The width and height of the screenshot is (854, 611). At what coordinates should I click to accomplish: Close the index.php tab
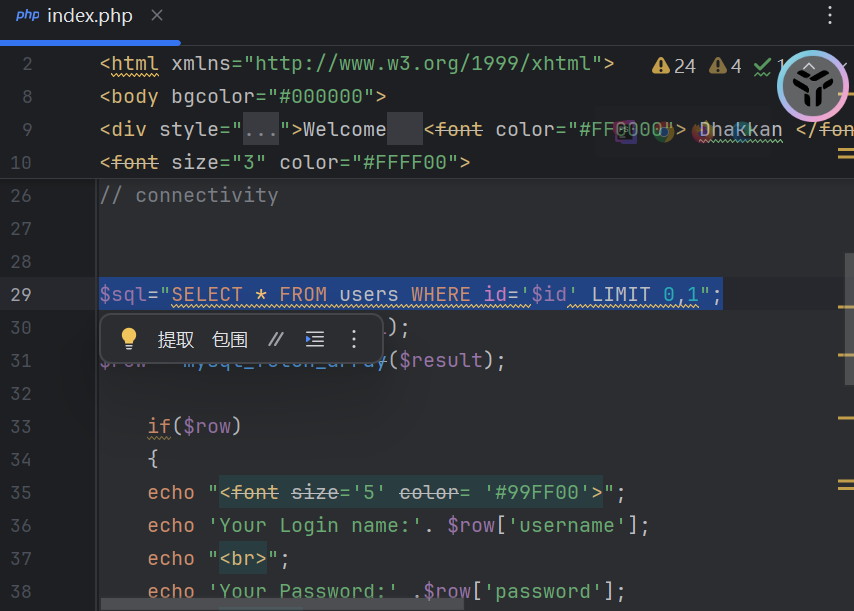point(157,16)
